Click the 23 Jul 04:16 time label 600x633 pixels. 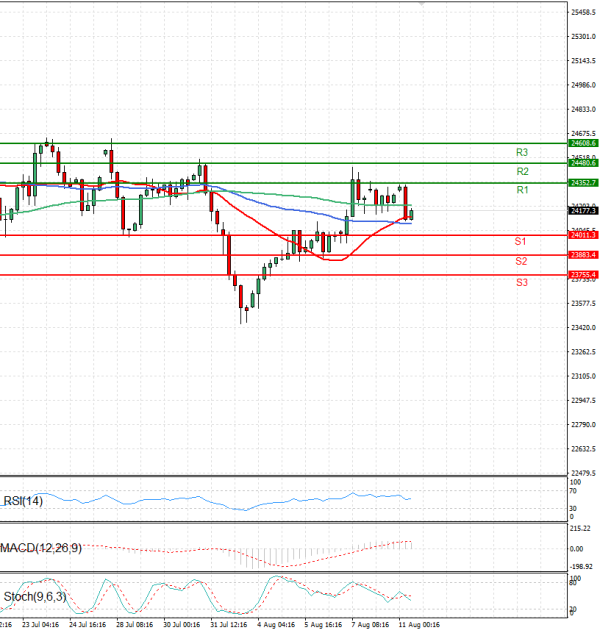pos(42,623)
